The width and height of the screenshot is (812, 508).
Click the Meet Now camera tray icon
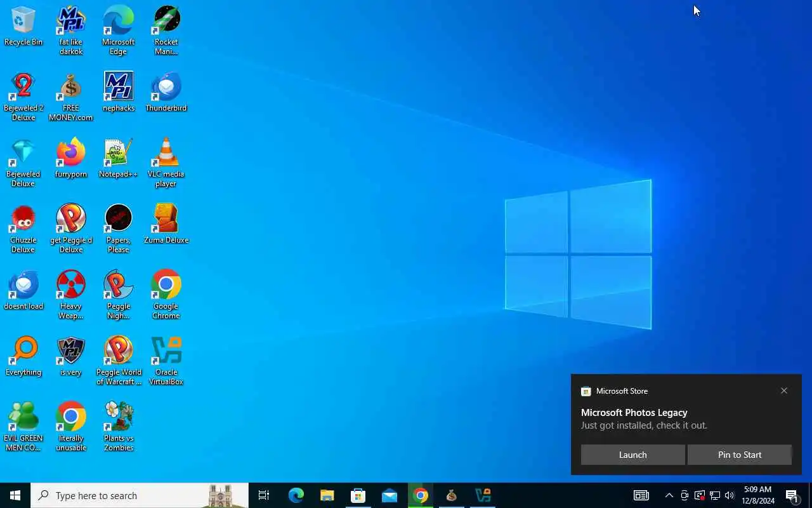pos(684,495)
